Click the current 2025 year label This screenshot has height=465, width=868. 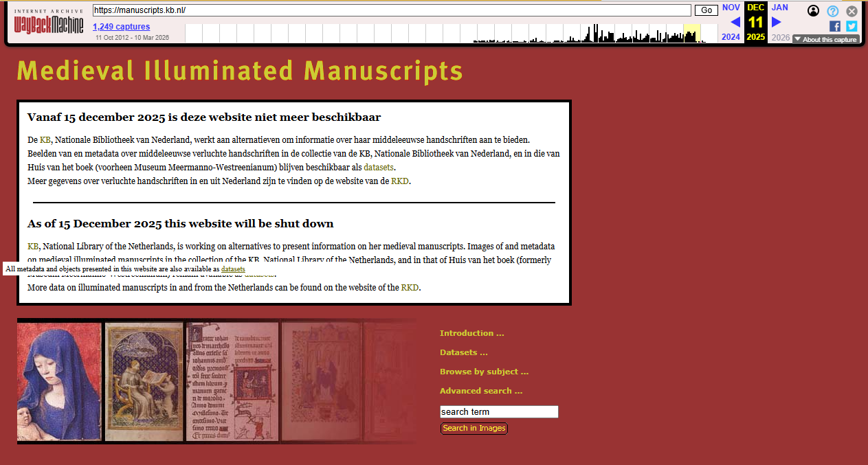click(x=756, y=37)
